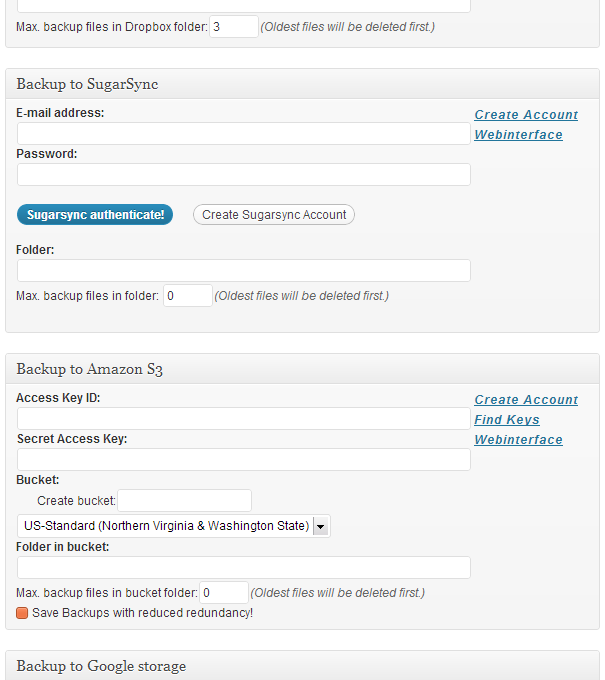Click the Folder in bucket field
Viewport: 605px width, 680px height.
(243, 568)
